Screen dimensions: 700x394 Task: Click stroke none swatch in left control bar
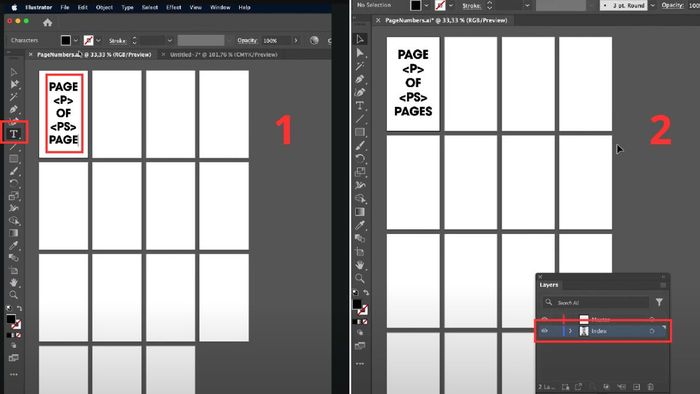tap(88, 41)
